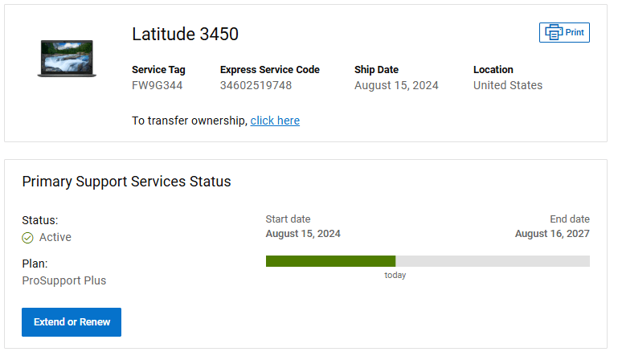
Task: Click the Latitude 3450 laptop image
Action: 66,59
